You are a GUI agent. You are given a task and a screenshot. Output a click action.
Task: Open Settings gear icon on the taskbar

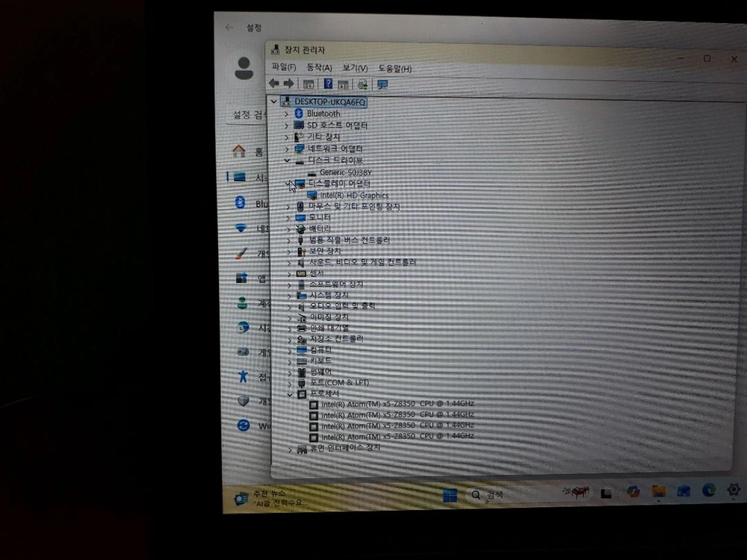coord(734,489)
